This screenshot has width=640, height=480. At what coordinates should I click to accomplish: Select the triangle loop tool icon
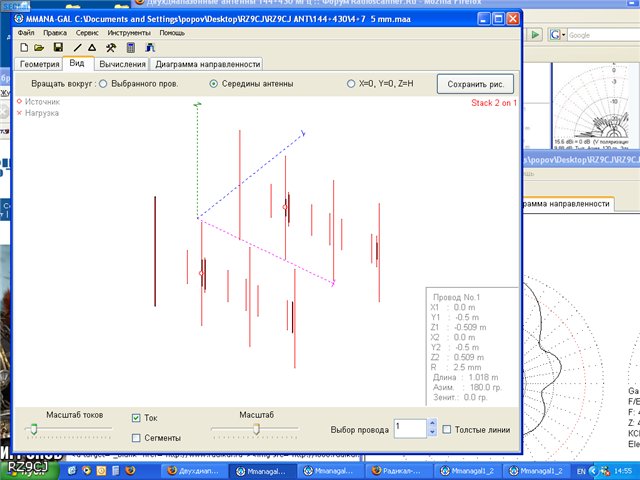[92, 48]
